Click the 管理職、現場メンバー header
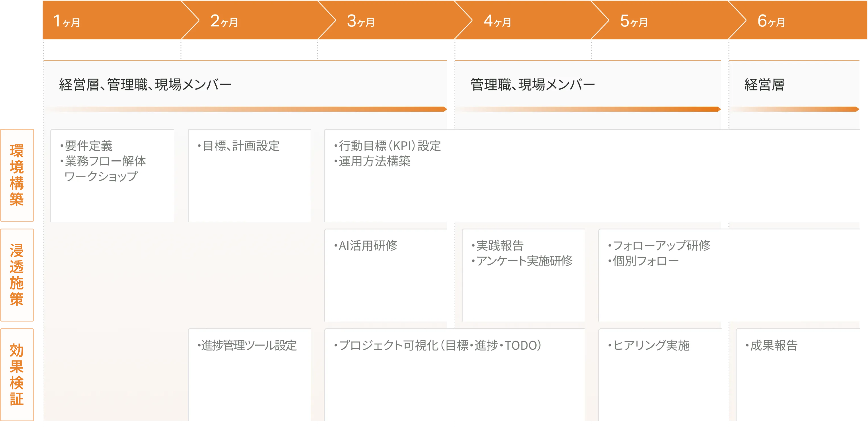 click(x=532, y=84)
